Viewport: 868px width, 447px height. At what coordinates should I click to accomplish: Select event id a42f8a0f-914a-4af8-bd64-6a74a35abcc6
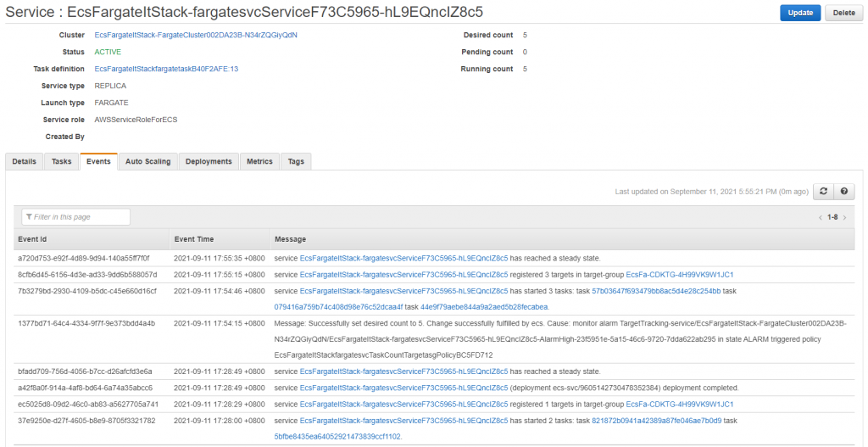point(86,388)
